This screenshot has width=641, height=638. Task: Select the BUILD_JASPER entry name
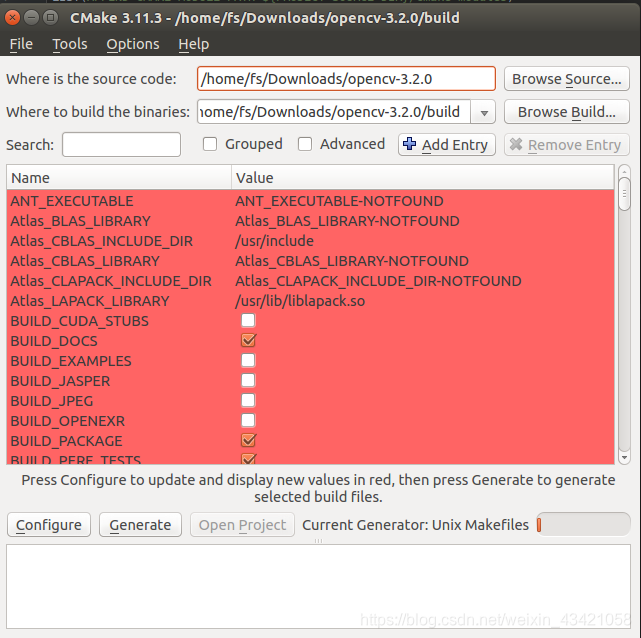(x=61, y=381)
